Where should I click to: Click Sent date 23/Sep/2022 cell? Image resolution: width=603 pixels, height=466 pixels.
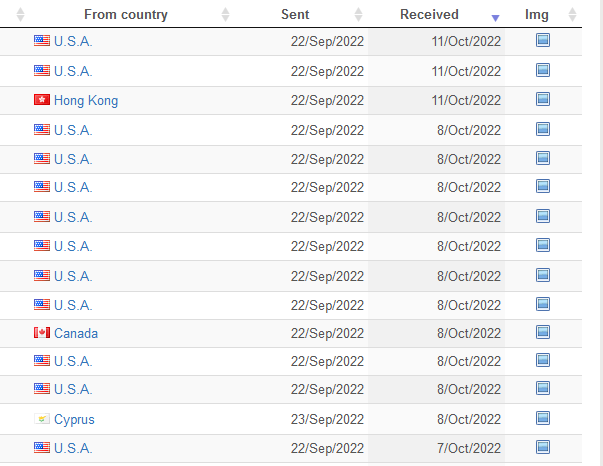(327, 419)
